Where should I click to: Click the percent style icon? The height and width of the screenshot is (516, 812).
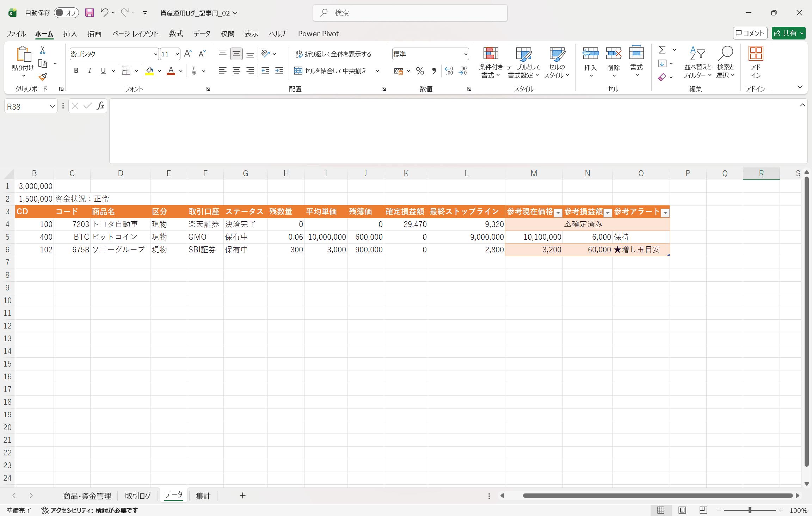click(420, 71)
